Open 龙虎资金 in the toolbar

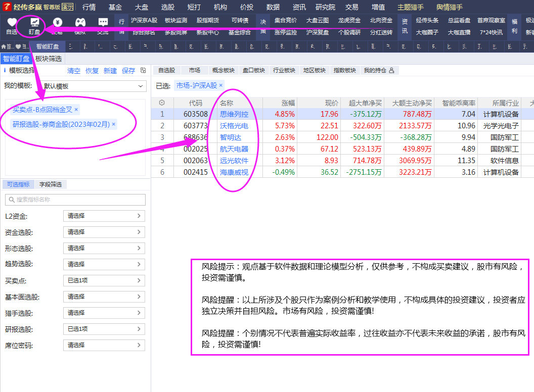[x=349, y=20]
